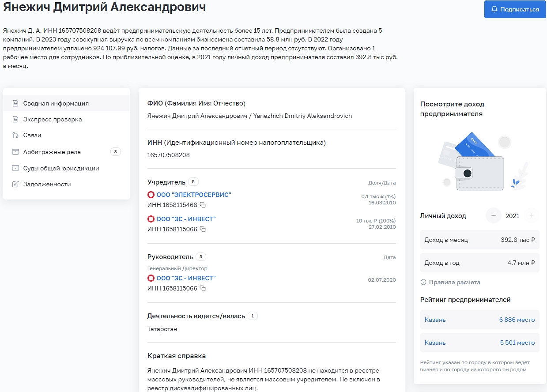The height and width of the screenshot is (392, 547).
Task: Click the red status circle beside ООО "ЭЛЕКТРОСЕРВИС"
Action: tap(151, 194)
